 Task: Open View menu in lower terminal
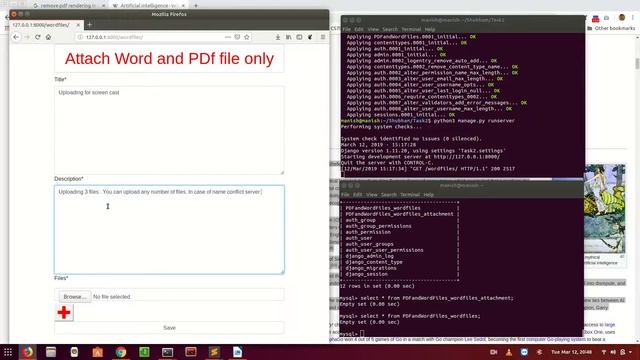372,195
